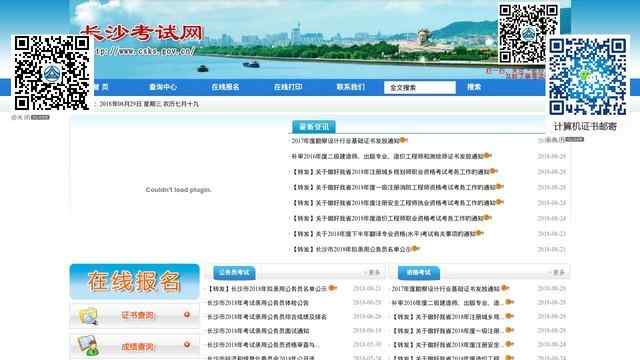
Task: Open 一级注册消防工程师 exam notice in 最新资讯
Action: (x=393, y=187)
